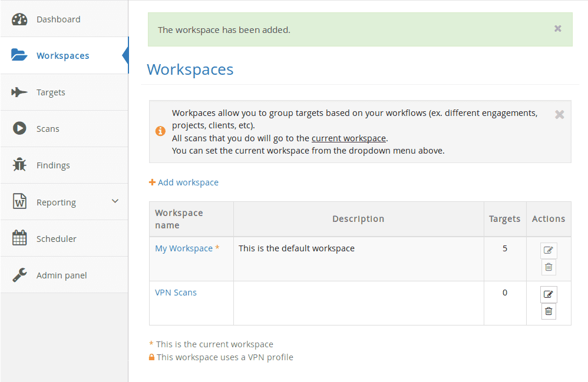Delete My Workspace using the trash icon
This screenshot has height=382, width=588.
(548, 267)
